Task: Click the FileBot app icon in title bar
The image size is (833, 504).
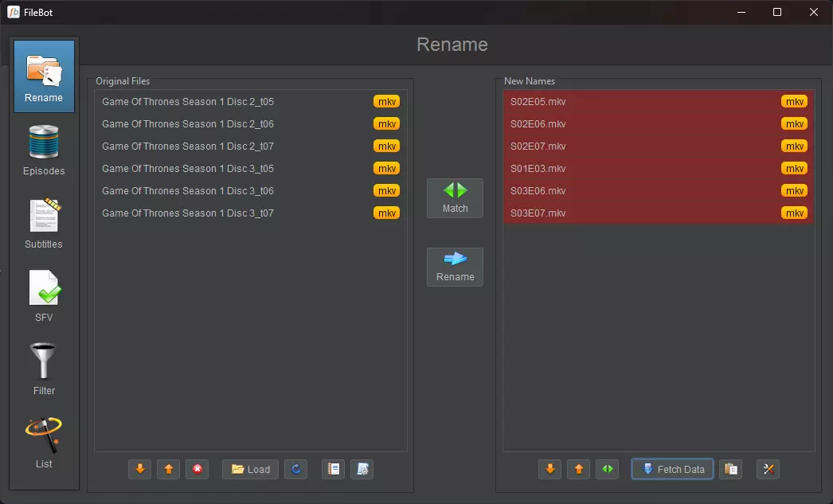Action: click(x=14, y=12)
